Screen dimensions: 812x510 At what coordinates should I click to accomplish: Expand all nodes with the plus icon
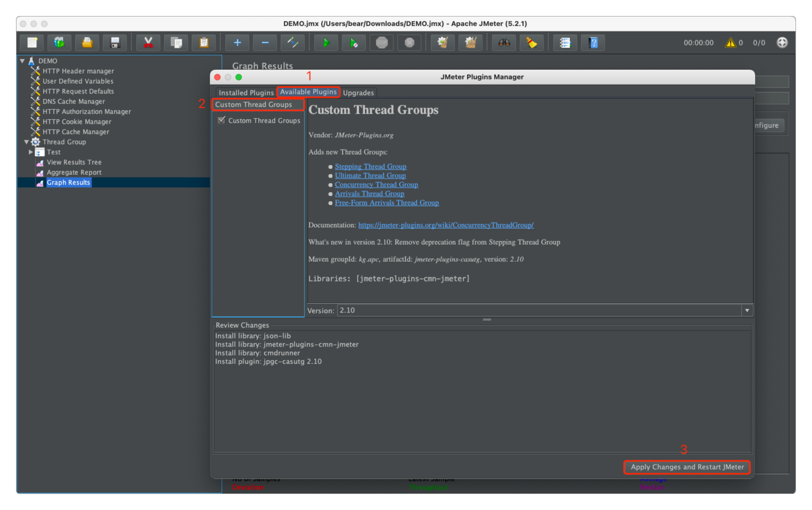237,43
